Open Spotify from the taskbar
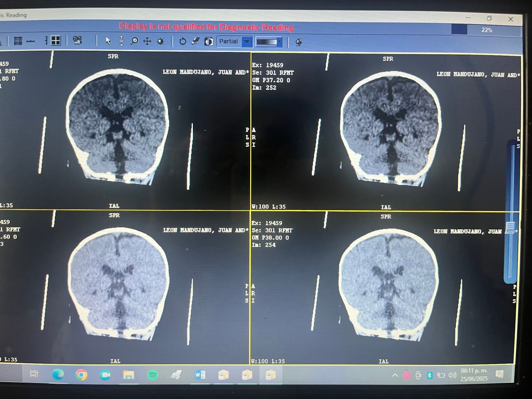Image resolution: width=532 pixels, height=399 pixels. coord(153,375)
